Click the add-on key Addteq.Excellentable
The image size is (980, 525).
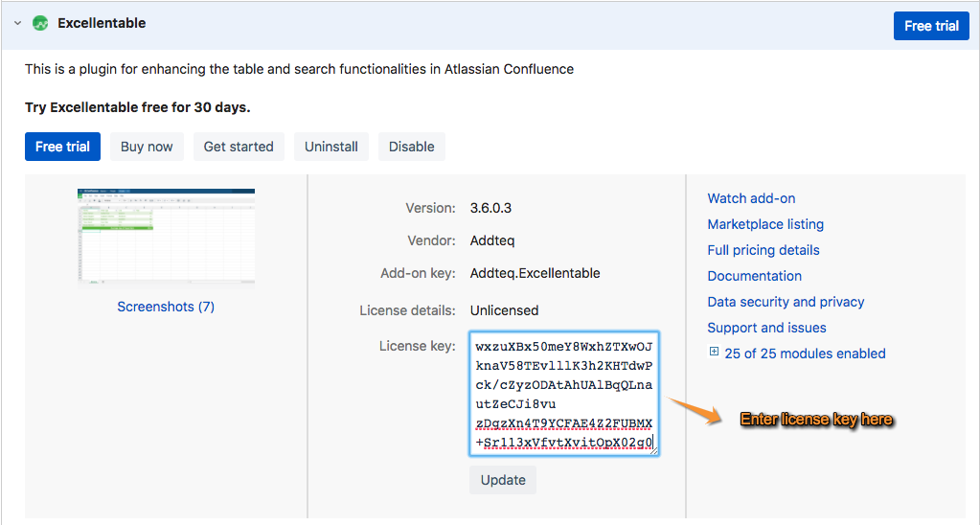point(535,273)
